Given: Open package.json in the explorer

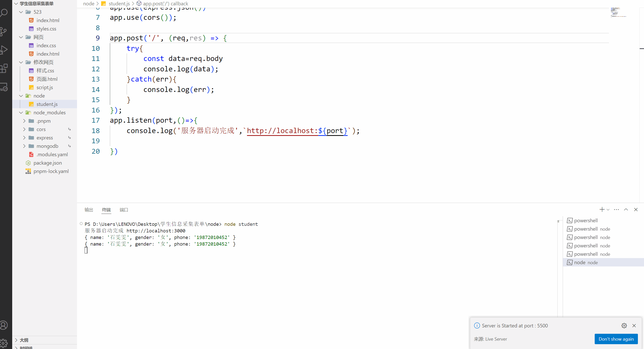Looking at the screenshot, I should tap(48, 163).
